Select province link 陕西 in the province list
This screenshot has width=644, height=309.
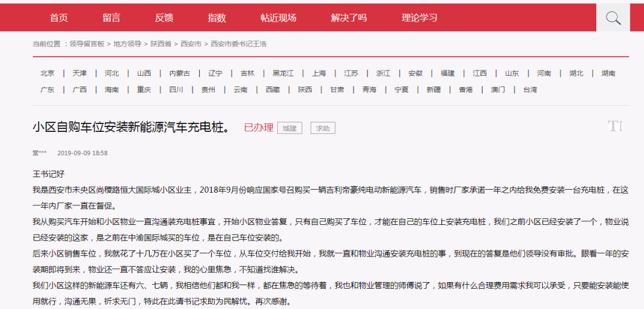tap(305, 89)
